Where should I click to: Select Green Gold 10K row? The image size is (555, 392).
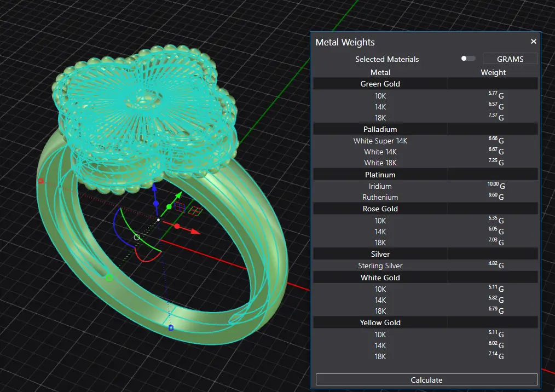425,96
